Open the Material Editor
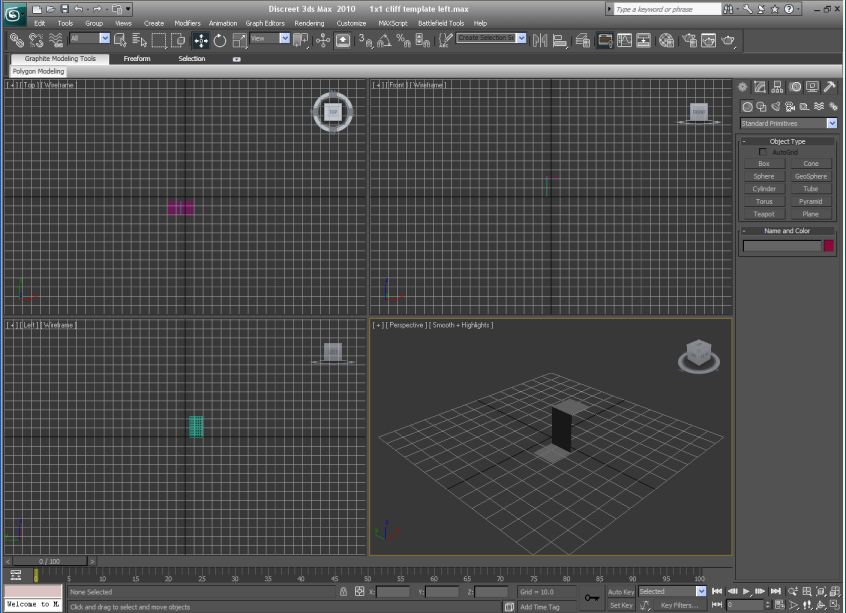This screenshot has height=613, width=846. (666, 40)
